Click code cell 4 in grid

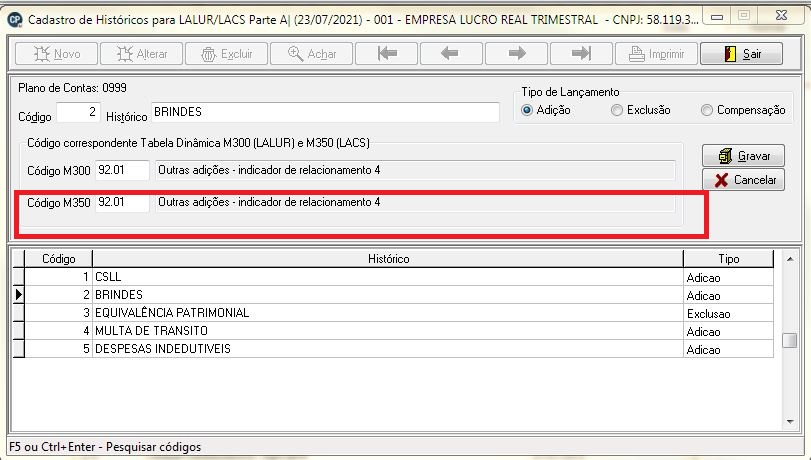(x=58, y=331)
